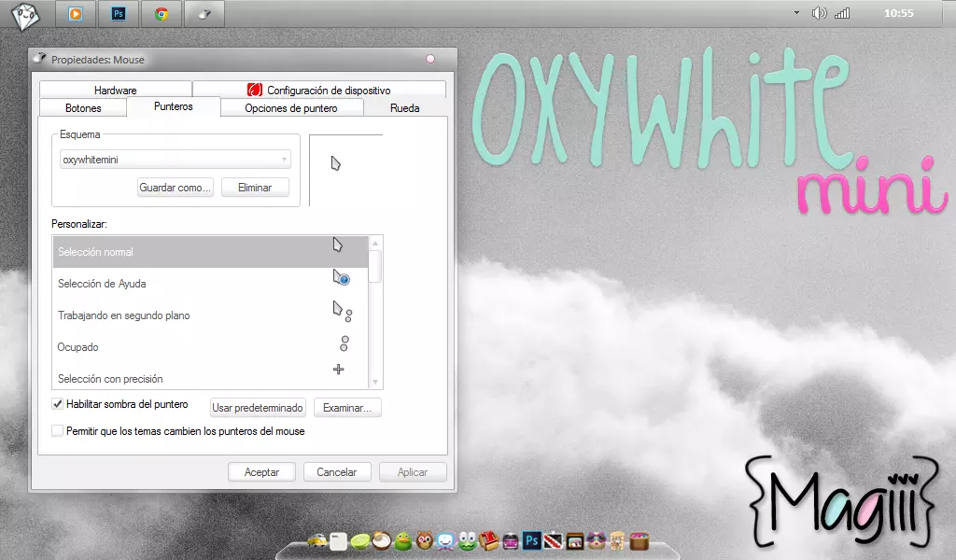Click the diamond icon at top-left
Viewport: 956px width, 560px height.
click(x=25, y=14)
